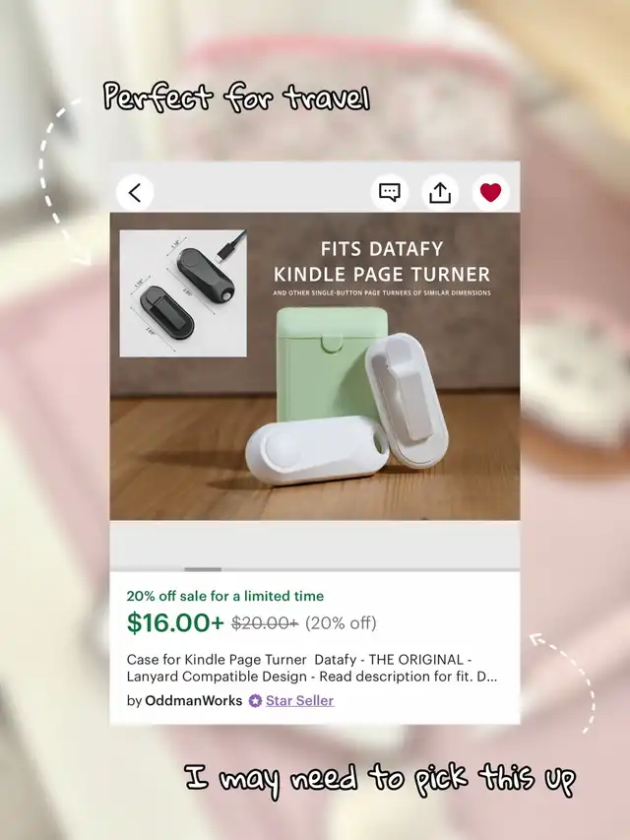Click the $16.00+ sale price
Image resolution: width=630 pixels, height=840 pixels.
[175, 623]
